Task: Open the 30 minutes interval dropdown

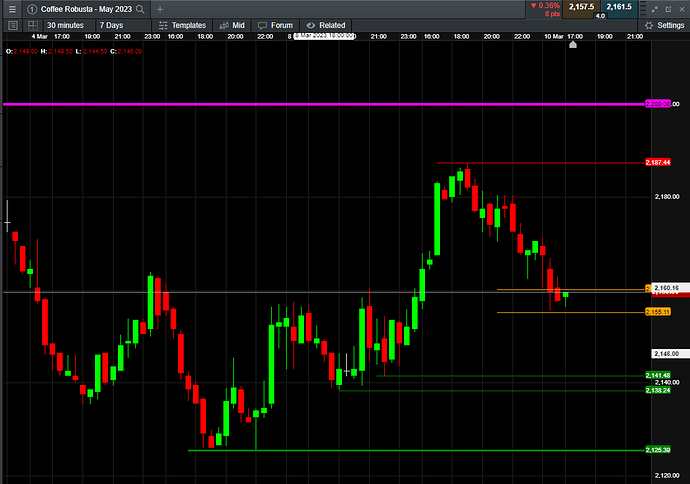Action: pos(66,26)
